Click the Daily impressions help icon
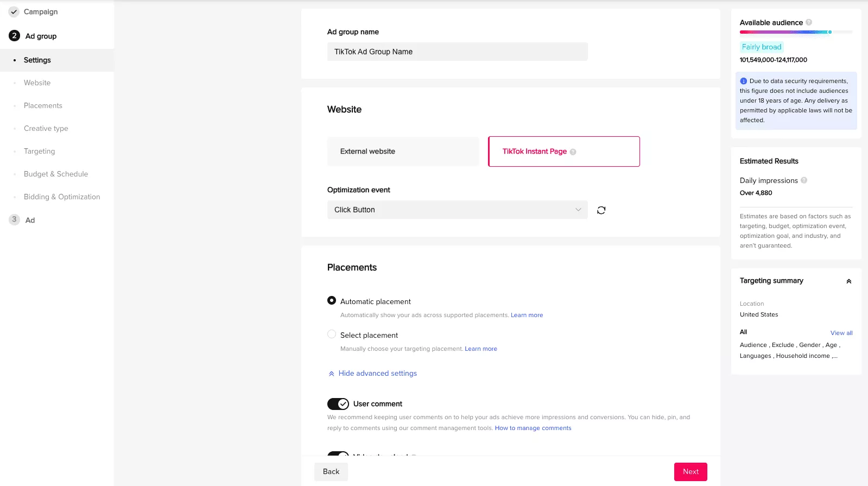 pos(804,180)
